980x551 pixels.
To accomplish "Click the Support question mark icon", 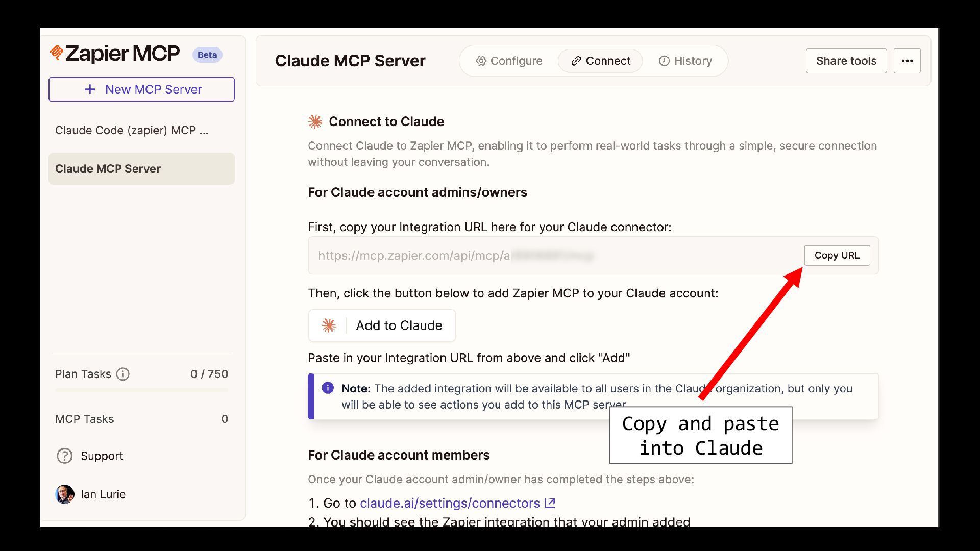I will pos(65,456).
